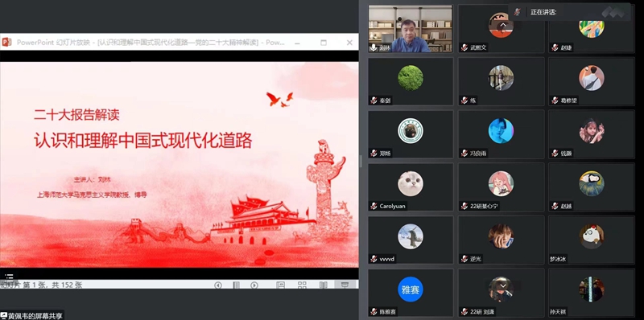The image size is (644, 320).
Task: Advance to next slide arrow in status bar
Action: [254, 285]
